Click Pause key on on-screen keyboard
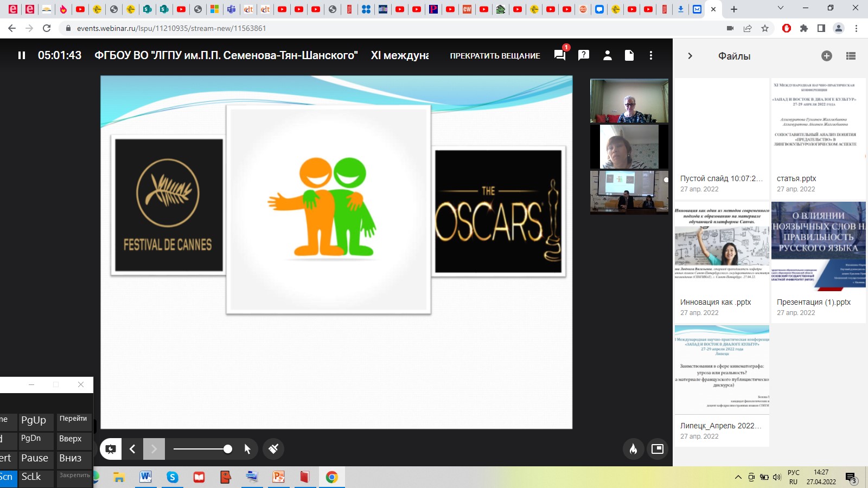The width and height of the screenshot is (868, 488). pyautogui.click(x=36, y=459)
